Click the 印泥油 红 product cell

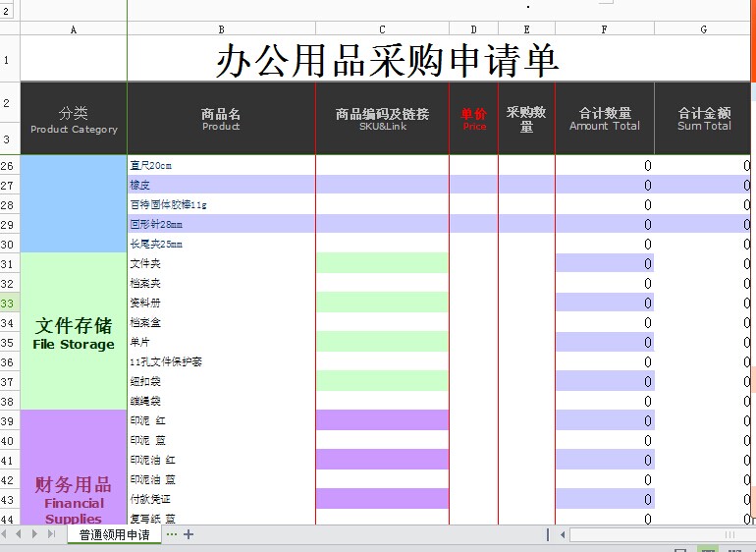coord(221,461)
